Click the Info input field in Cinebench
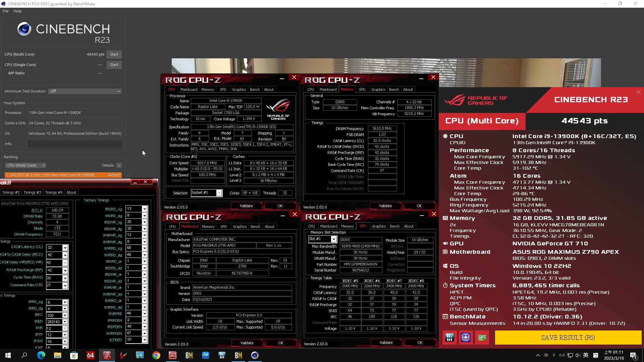Image resolution: width=644 pixels, height=362 pixels. coord(74,144)
